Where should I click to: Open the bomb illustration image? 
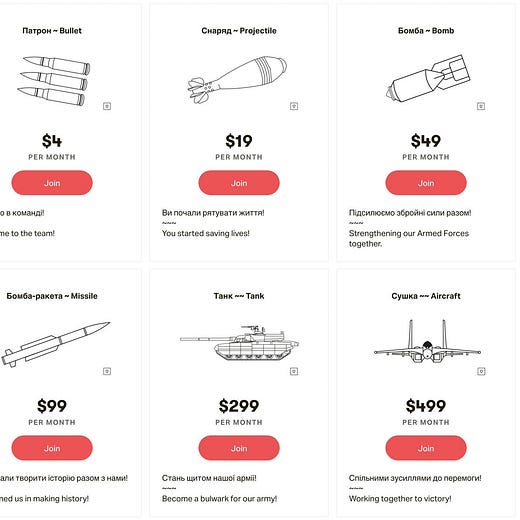pos(428,78)
